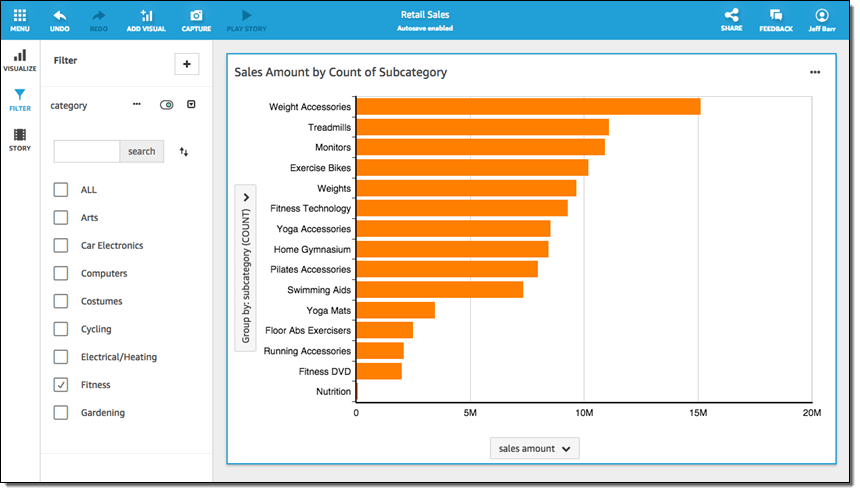This screenshot has height=493, width=860.
Task: Switch to the Story tab
Action: (x=20, y=140)
